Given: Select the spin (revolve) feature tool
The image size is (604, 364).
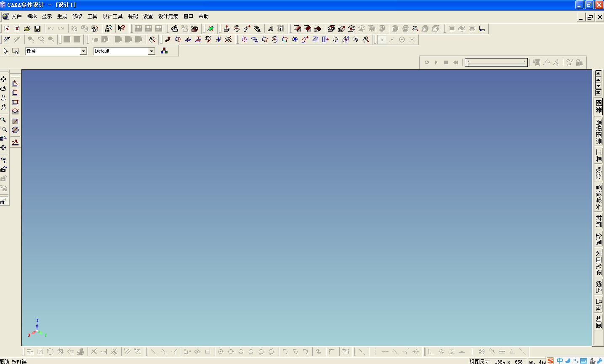Looking at the screenshot, I should [x=237, y=29].
